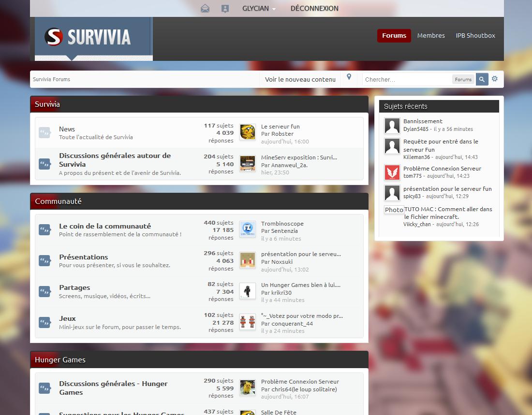532x415 pixels.
Task: Expand the GLYCIAN user dropdown
Action: click(x=259, y=9)
